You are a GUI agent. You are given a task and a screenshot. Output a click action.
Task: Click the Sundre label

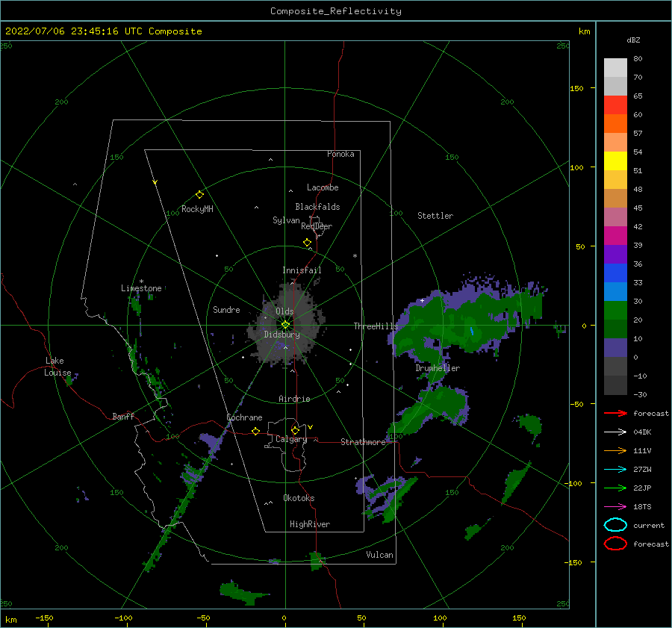pyautogui.click(x=226, y=309)
